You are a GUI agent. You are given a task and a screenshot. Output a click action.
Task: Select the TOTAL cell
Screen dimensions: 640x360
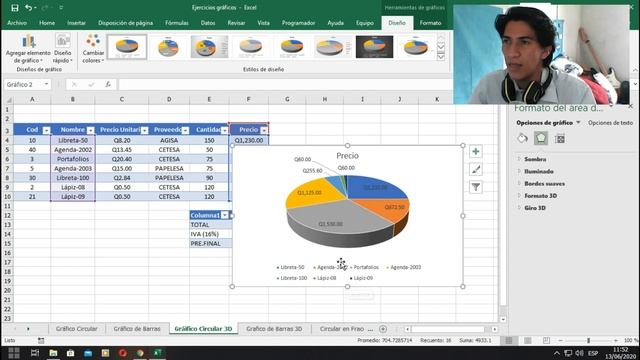tap(210, 224)
